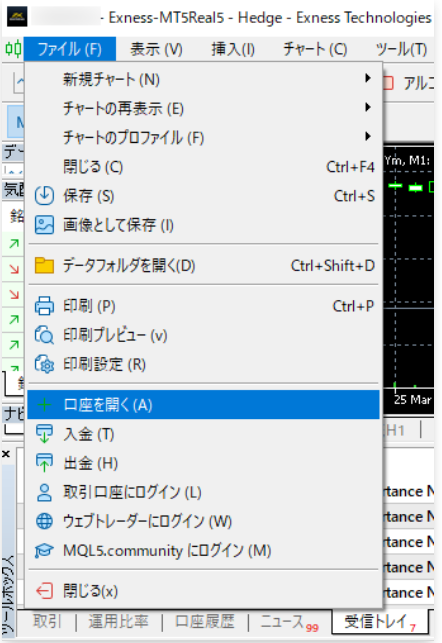Click the red exit icon beside 閉じる(x)
The width and height of the screenshot is (442, 643).
point(44,591)
